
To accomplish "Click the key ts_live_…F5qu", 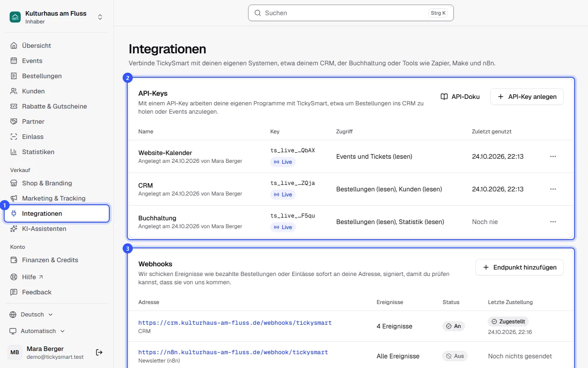I will coord(293,216).
